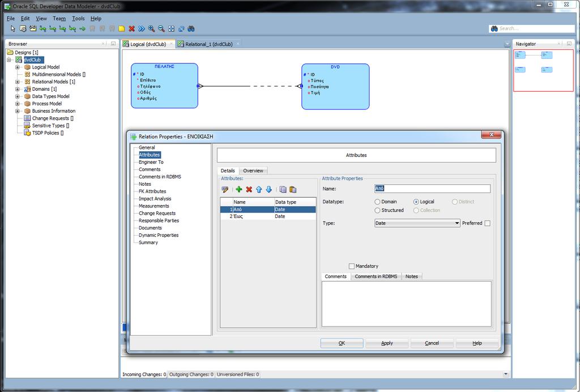Zoom in on the diagram
580x392 pixels.
(x=151, y=28)
